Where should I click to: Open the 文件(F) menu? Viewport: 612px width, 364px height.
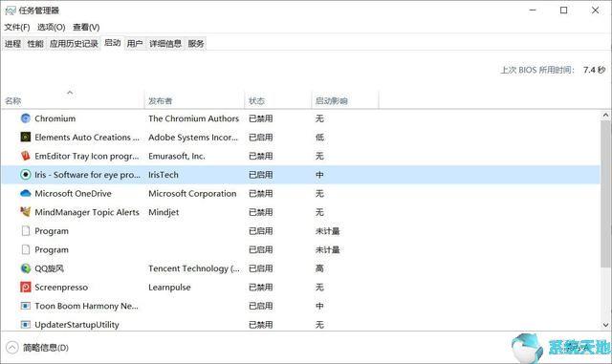point(17,27)
